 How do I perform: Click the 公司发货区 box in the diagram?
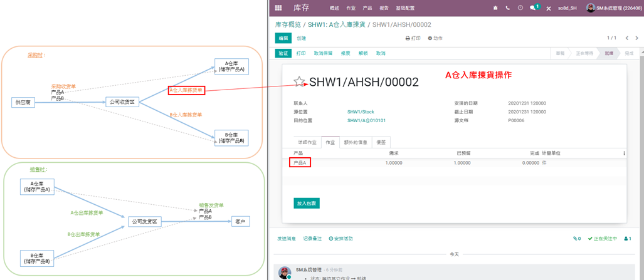[145, 222]
